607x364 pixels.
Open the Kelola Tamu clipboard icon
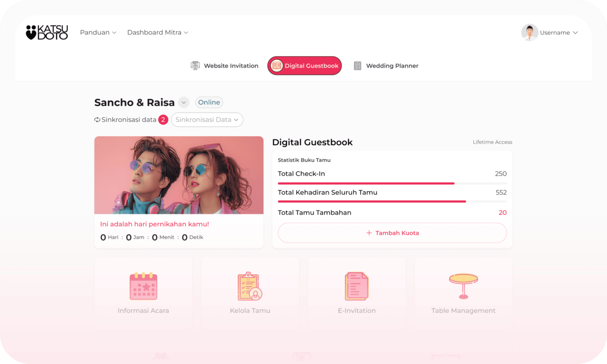click(x=250, y=286)
